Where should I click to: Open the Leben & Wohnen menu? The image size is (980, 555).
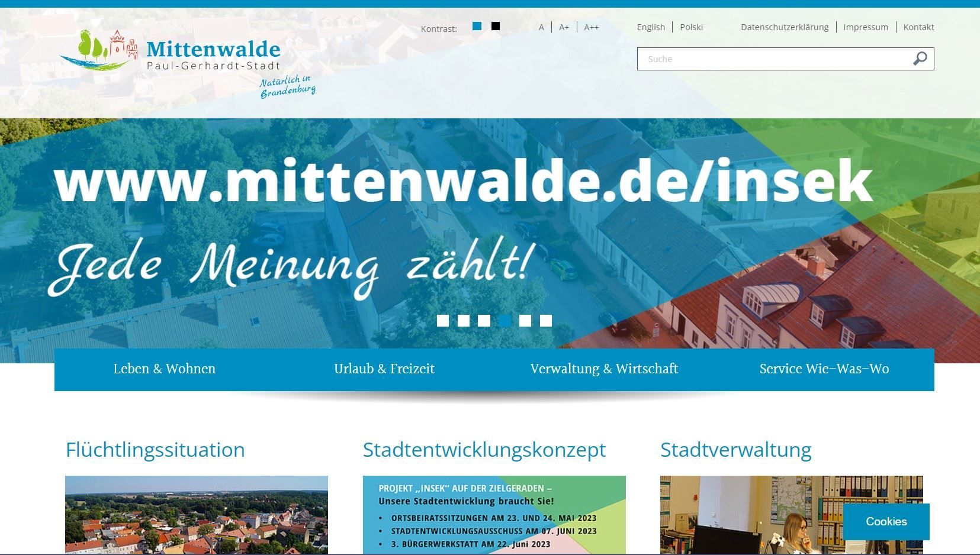pyautogui.click(x=165, y=369)
